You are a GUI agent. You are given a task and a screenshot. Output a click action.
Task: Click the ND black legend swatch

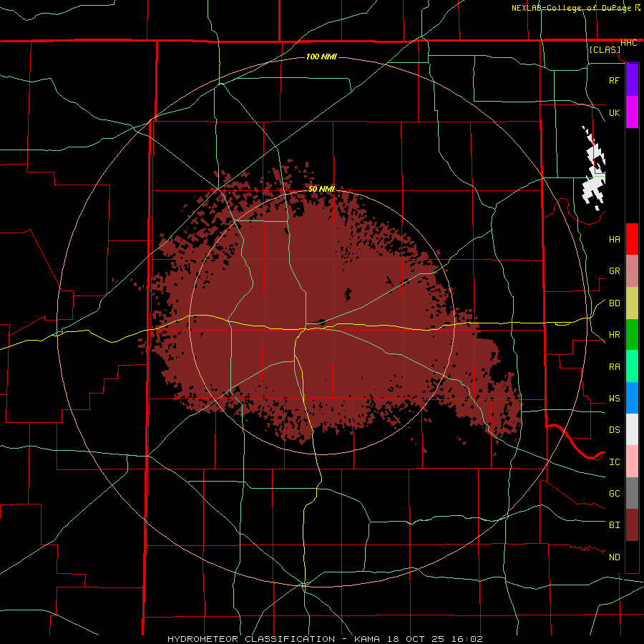[632, 557]
